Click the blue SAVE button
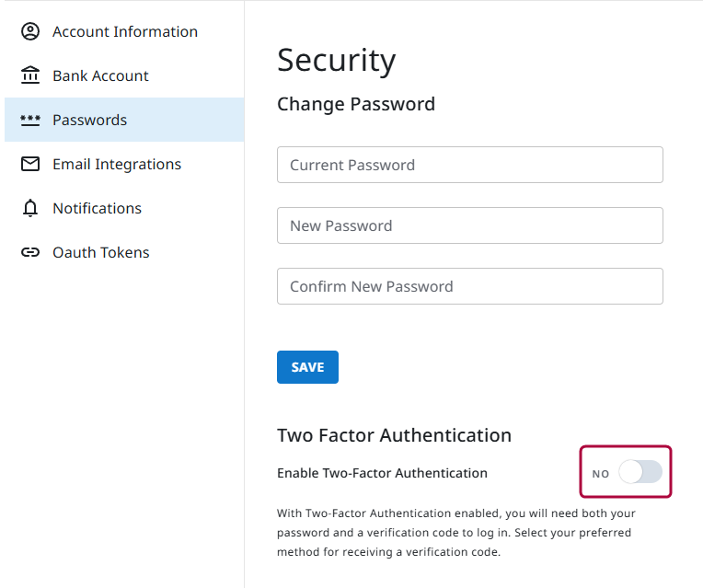The width and height of the screenshot is (703, 588). tap(307, 367)
